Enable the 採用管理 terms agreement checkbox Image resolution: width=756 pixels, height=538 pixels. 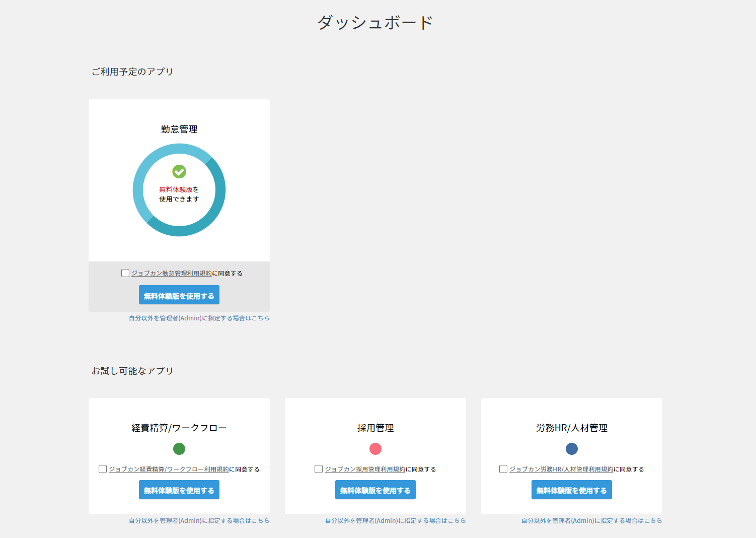(319, 469)
